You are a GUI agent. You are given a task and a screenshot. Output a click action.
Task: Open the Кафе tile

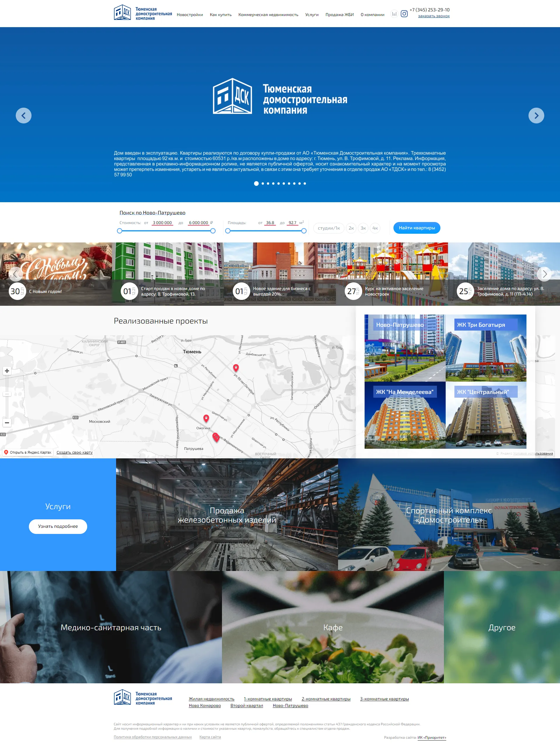[x=333, y=627]
